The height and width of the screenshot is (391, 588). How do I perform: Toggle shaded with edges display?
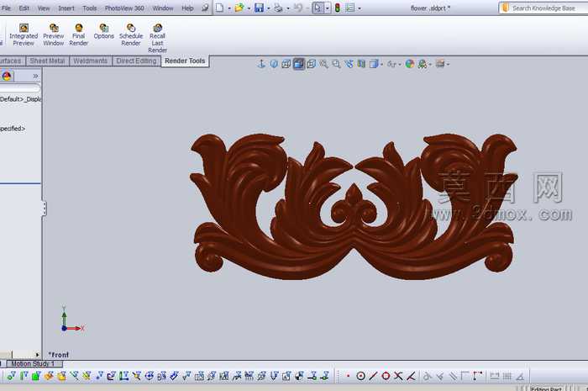click(298, 64)
